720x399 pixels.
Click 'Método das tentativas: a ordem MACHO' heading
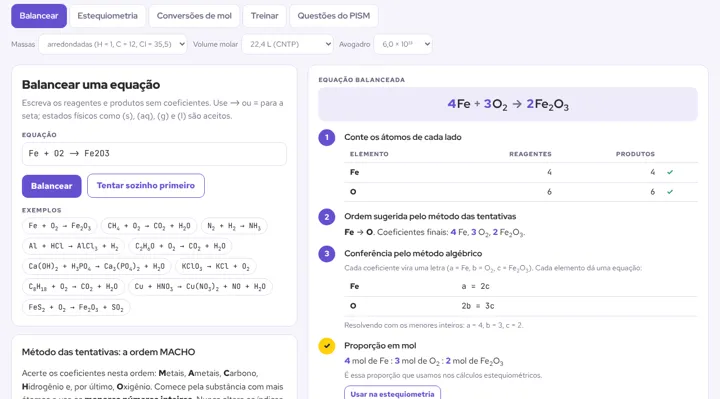[x=108, y=352]
